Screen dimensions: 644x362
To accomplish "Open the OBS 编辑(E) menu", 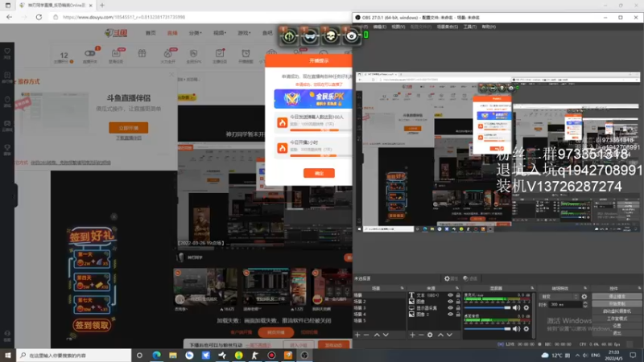I will tap(379, 27).
